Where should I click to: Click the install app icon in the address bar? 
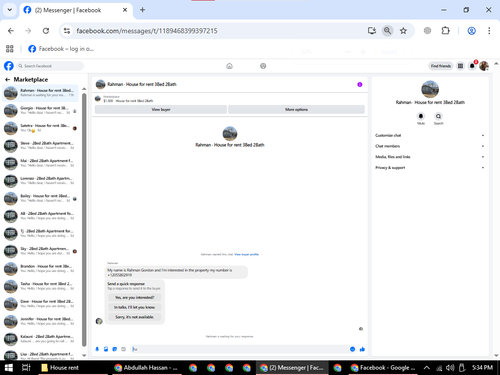372,31
